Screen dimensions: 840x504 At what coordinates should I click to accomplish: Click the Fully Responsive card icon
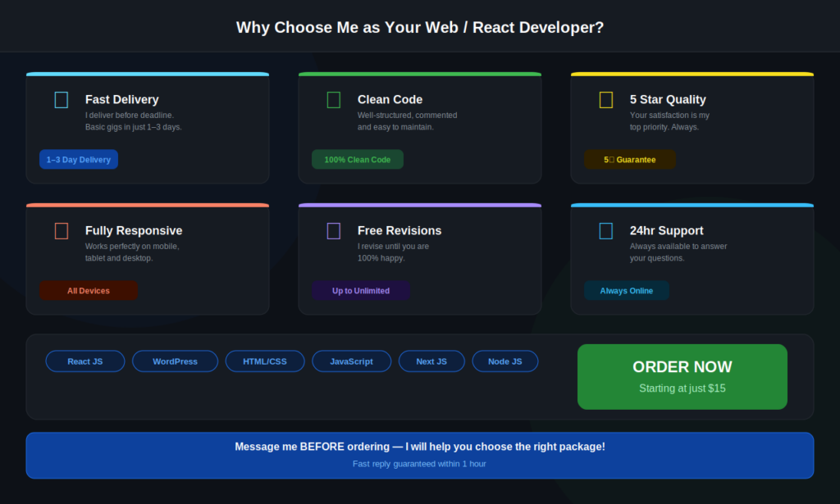pos(62,231)
